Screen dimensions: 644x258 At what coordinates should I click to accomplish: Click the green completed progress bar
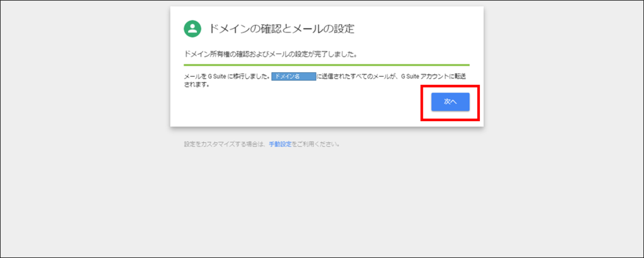click(326, 65)
